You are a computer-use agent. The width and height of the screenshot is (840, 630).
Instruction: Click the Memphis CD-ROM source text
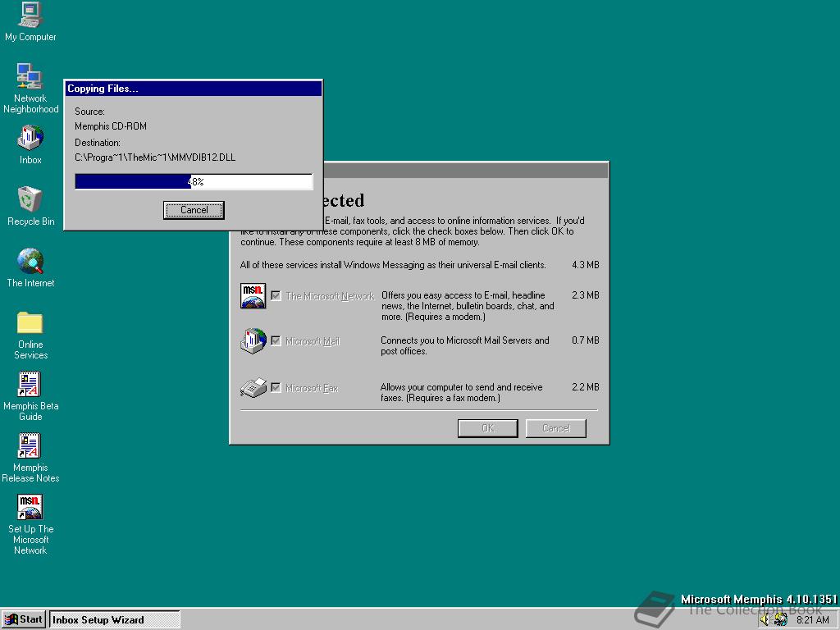pyautogui.click(x=111, y=126)
